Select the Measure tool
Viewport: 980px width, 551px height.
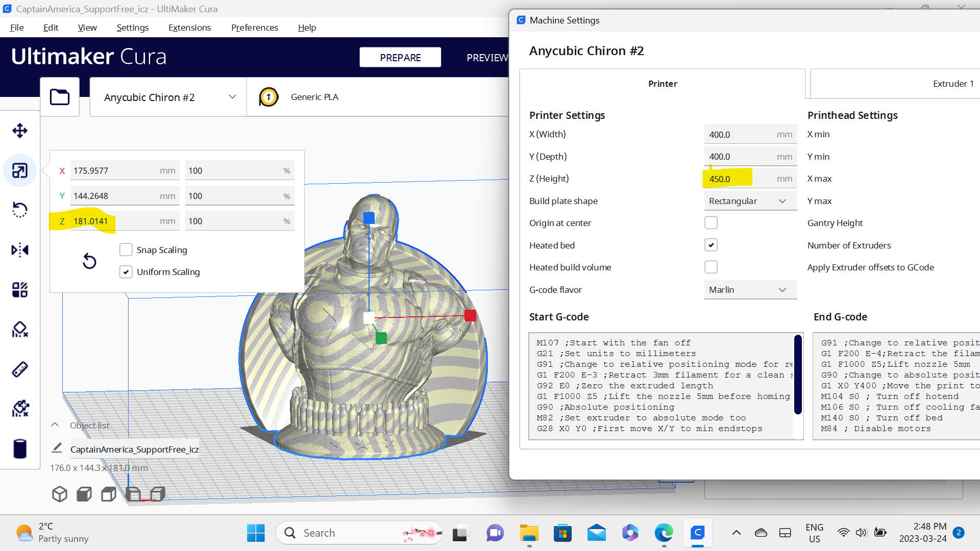(x=20, y=369)
